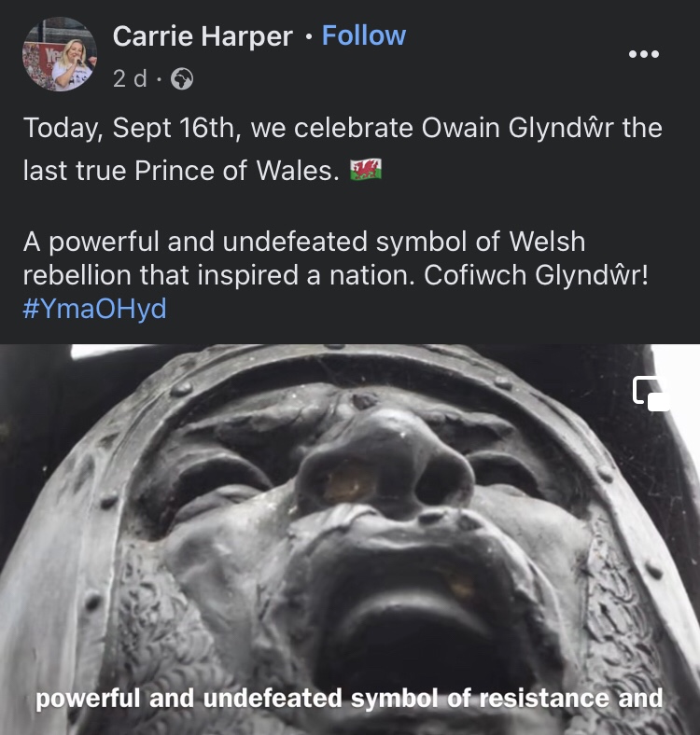Click the 2 d post timestamp
The width and height of the screenshot is (700, 735).
(130, 78)
